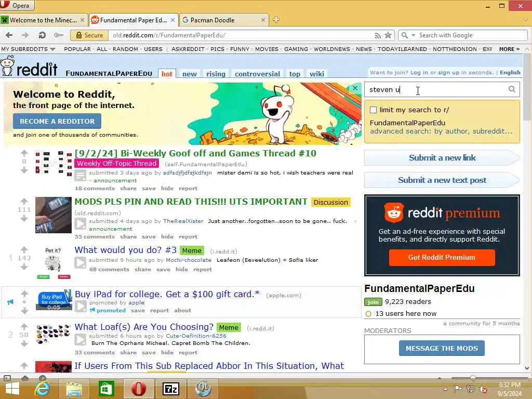The image size is (532, 399).
Task: Downvote What Loaf(s) Are You Choosing post
Action: 24,343
